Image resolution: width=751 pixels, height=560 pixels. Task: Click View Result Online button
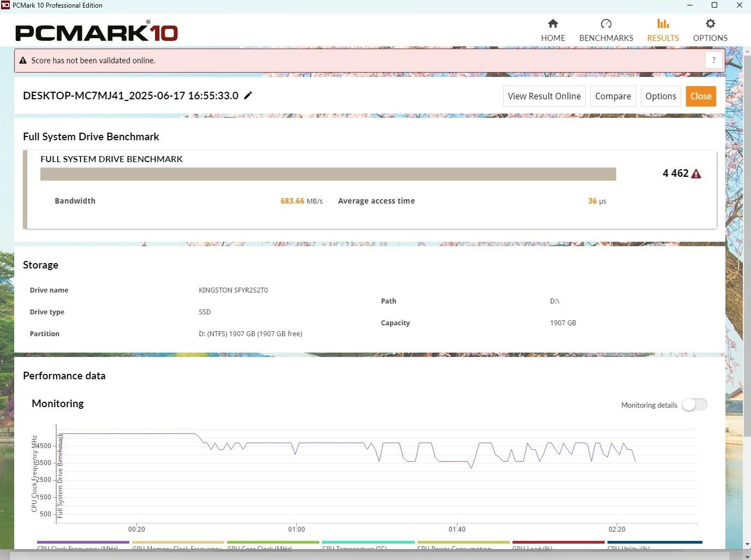(x=544, y=96)
